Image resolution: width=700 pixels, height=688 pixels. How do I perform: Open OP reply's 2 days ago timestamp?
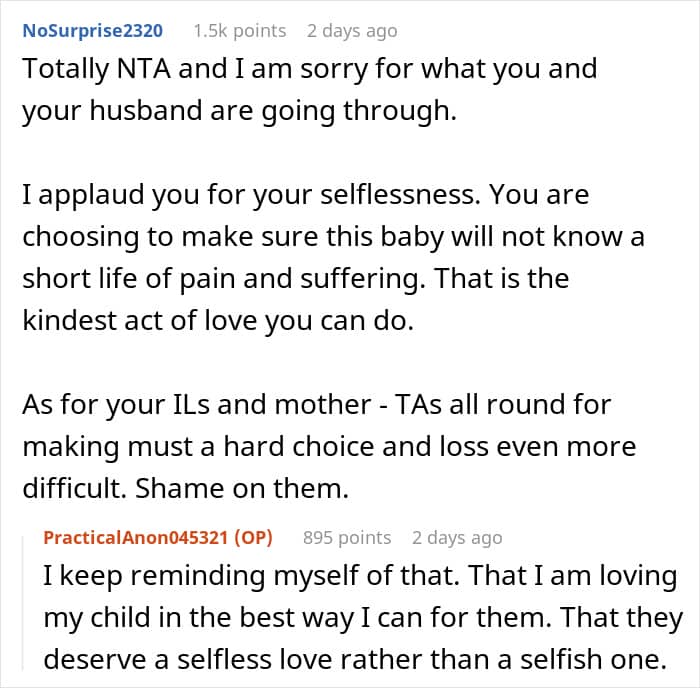[457, 538]
